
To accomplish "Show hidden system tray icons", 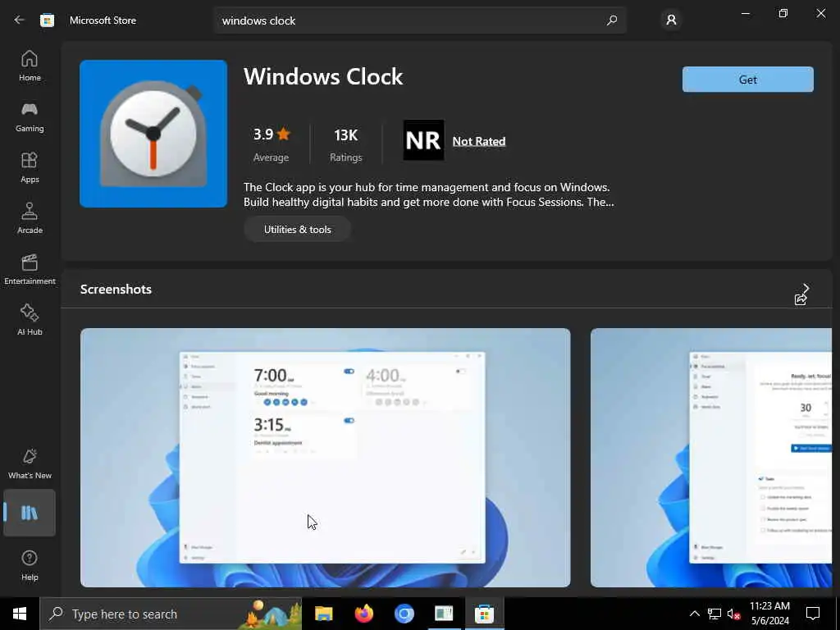I will pos(694,614).
